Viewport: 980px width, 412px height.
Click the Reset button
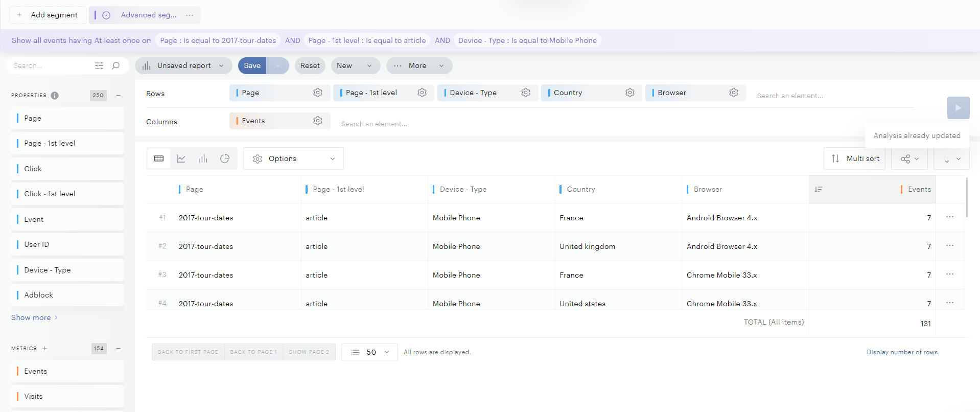click(310, 65)
